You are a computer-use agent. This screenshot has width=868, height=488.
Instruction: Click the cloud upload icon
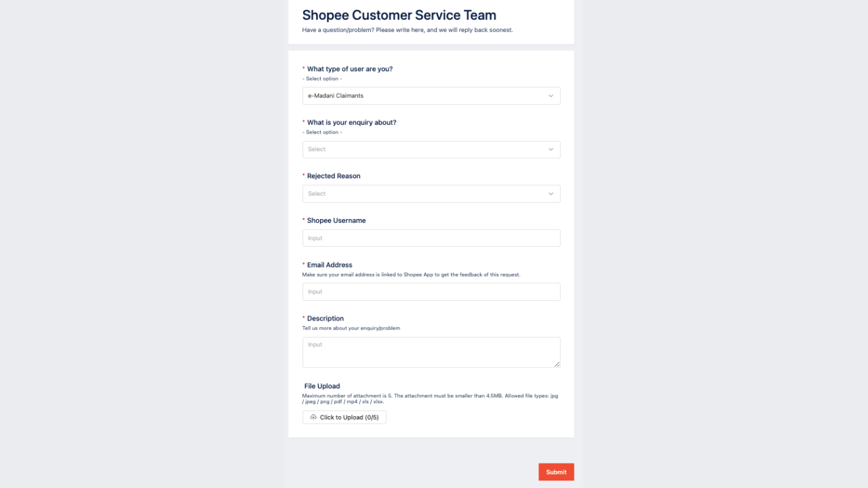pos(313,418)
